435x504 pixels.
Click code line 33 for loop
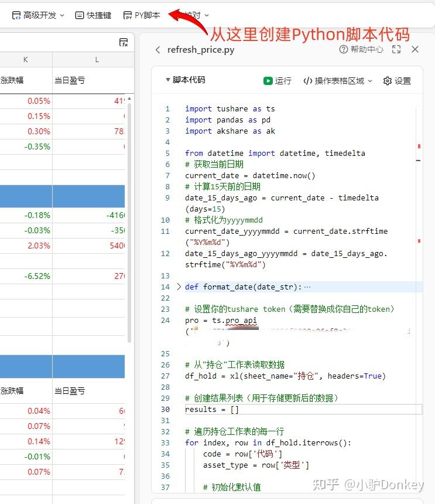pyautogui.click(x=268, y=442)
